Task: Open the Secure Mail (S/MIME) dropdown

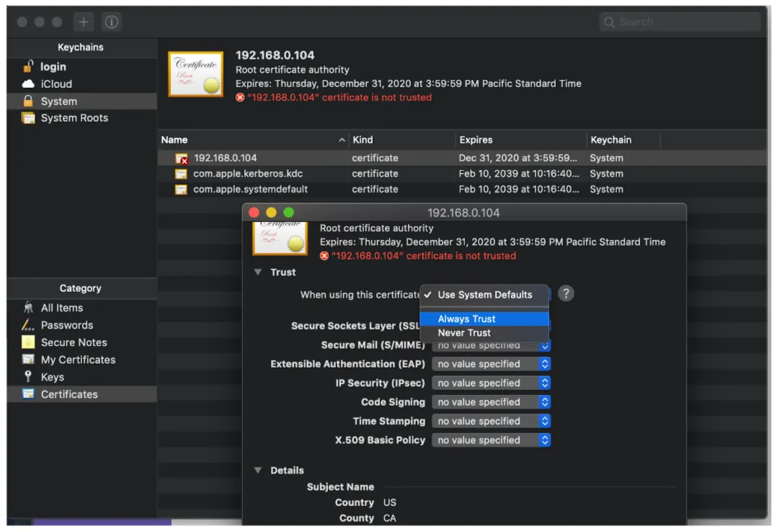Action: [491, 345]
